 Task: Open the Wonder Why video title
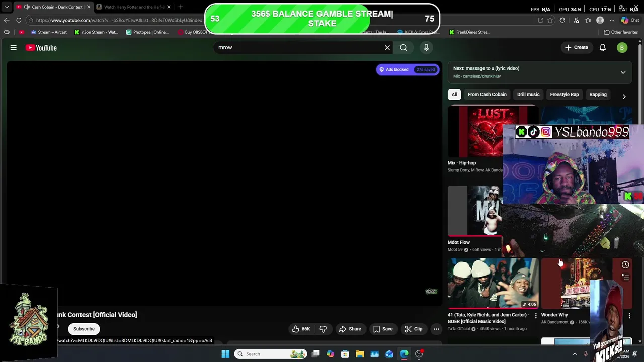554,315
